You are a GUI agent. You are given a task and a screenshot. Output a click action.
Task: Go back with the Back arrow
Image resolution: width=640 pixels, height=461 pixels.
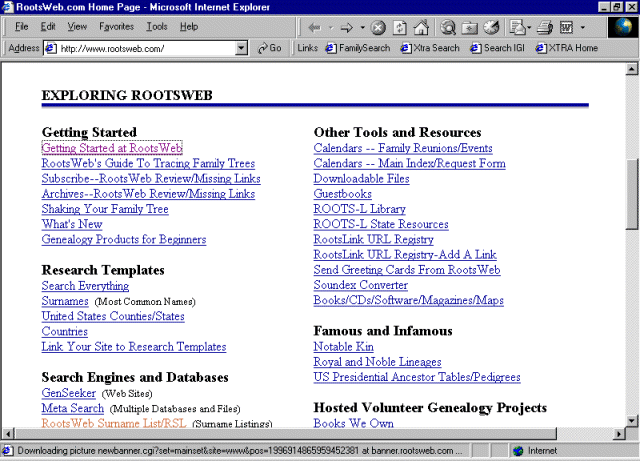pos(314,27)
